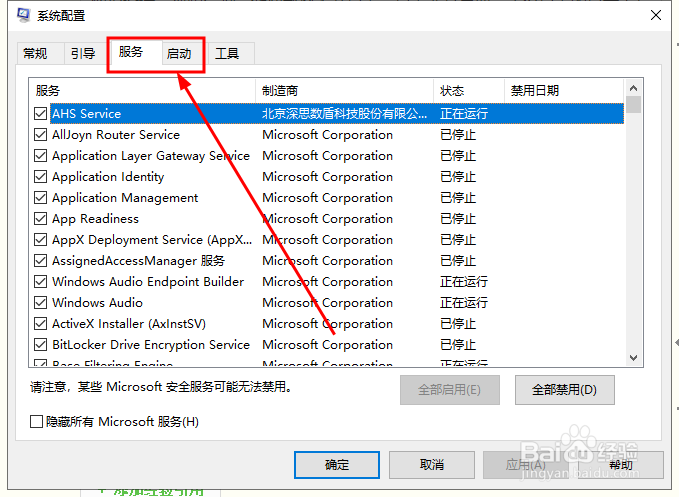Image resolution: width=679 pixels, height=497 pixels.
Task: Click 已停止 status of AllJoyn Router Service
Action: 458,135
